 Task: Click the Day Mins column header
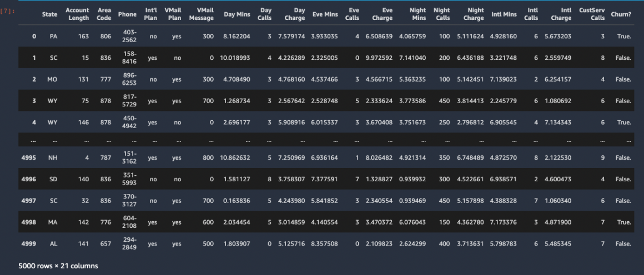pos(237,14)
